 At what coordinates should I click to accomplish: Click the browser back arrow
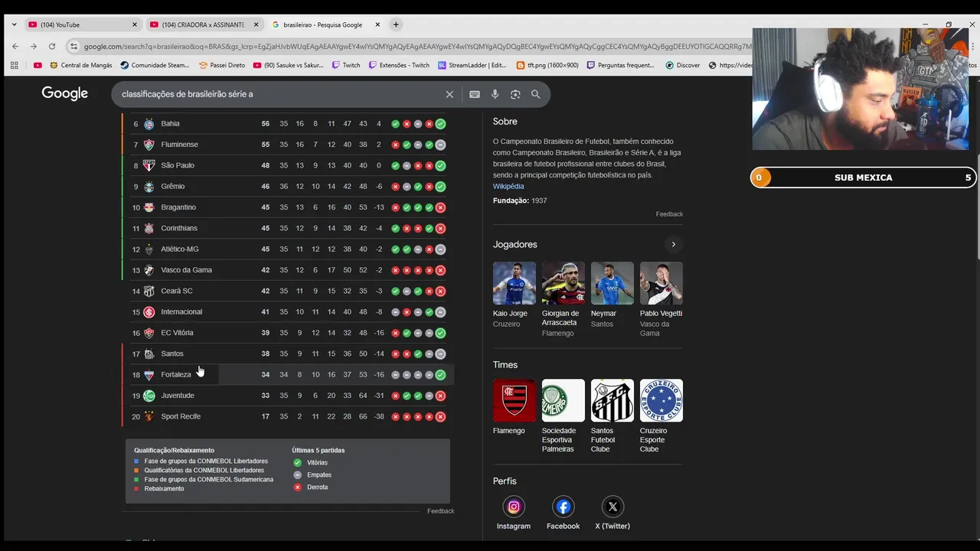(x=15, y=46)
